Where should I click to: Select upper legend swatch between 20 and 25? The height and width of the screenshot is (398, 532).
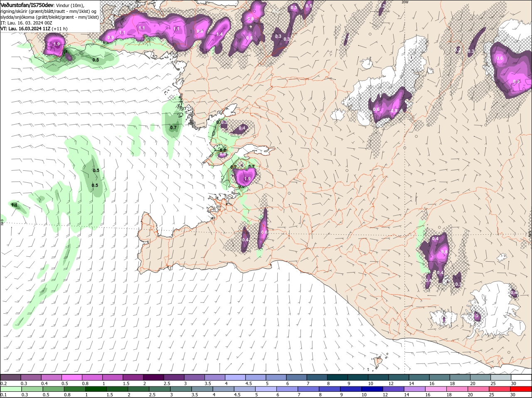point(481,377)
